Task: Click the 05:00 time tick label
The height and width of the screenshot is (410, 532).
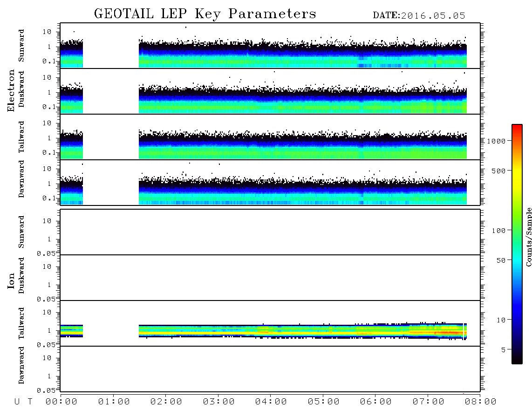Action: 324,402
